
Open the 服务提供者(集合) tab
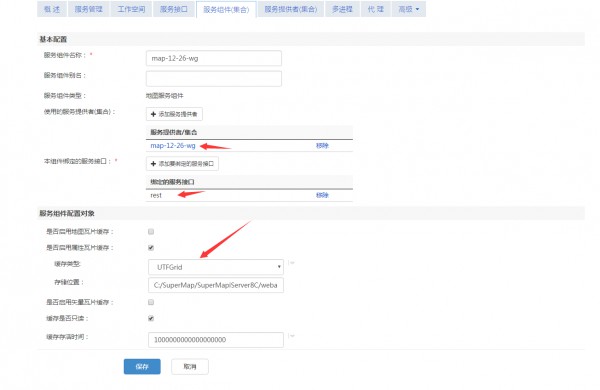click(290, 9)
